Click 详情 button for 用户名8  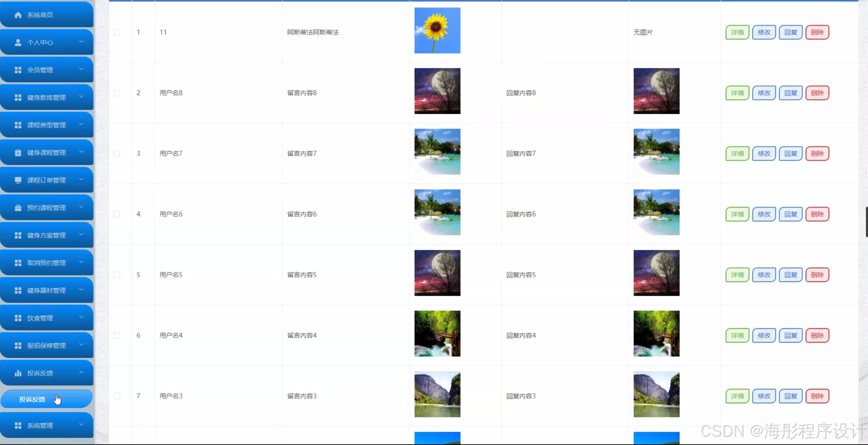[x=737, y=93]
